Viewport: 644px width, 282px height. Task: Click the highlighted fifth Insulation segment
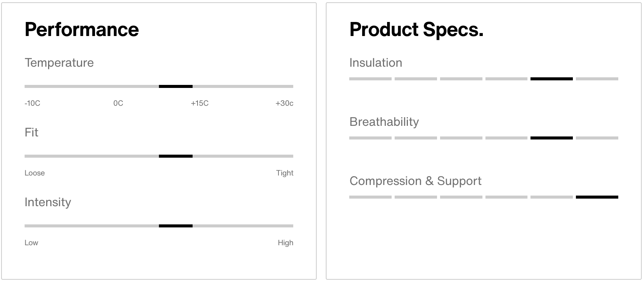click(x=552, y=79)
